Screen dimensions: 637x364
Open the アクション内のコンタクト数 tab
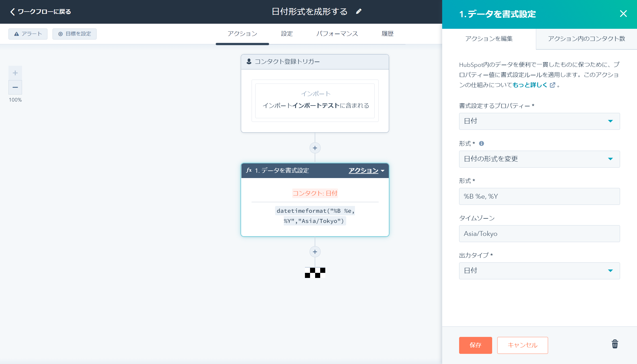click(586, 39)
